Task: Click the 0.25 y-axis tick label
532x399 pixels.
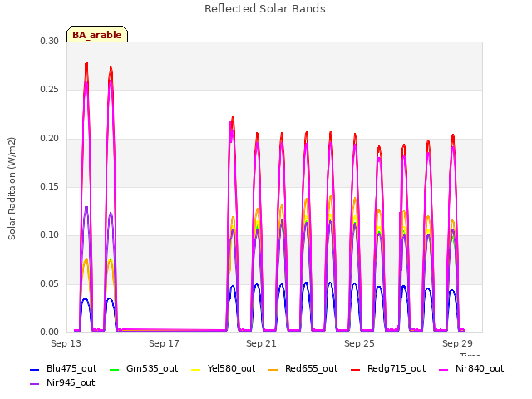Action: (x=50, y=89)
